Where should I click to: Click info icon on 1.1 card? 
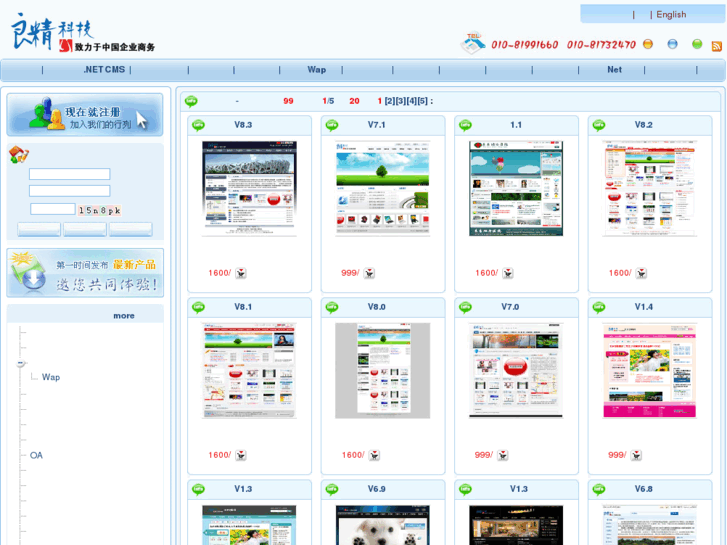[466, 125]
